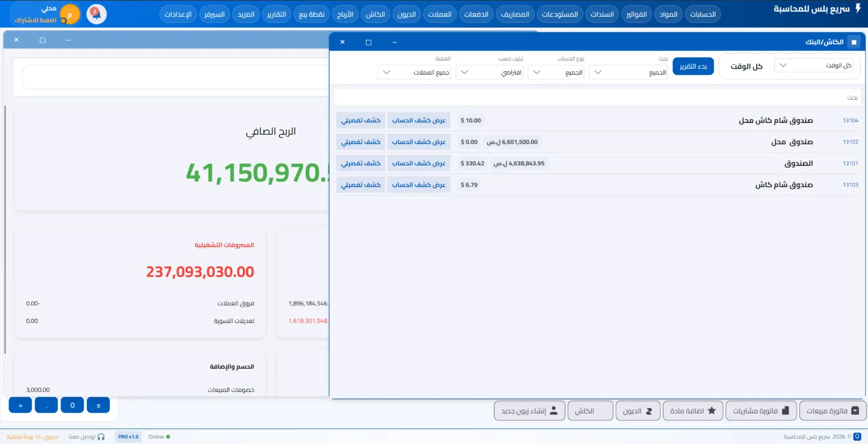Click account number 13104
Image resolution: width=868 pixels, height=444 pixels.
(x=850, y=121)
